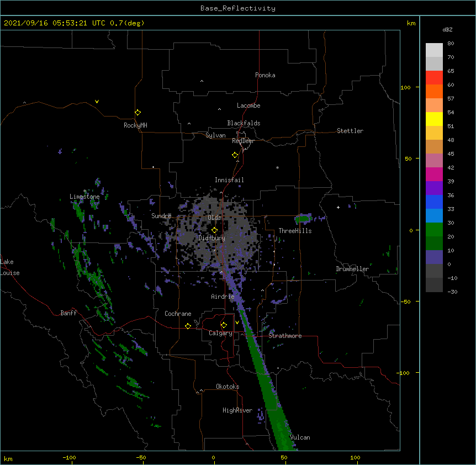The image size is (476, 465).
Task: Click the light gray 80 dBZ color swatch
Action: coord(434,50)
